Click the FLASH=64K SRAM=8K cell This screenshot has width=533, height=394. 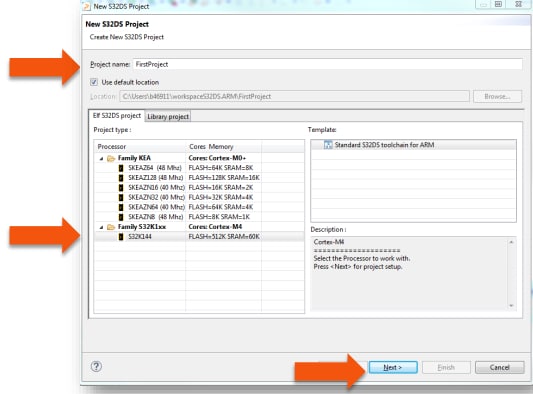(221, 168)
